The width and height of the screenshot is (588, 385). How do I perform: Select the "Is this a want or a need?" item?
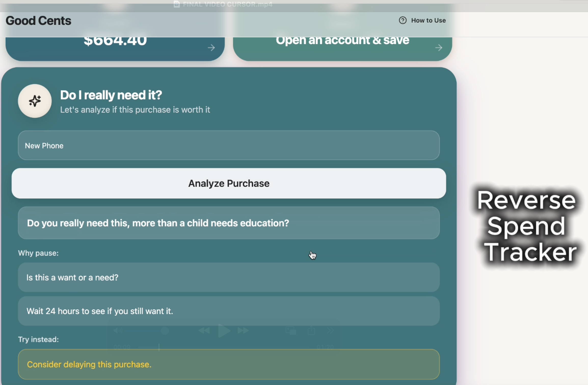[229, 277]
